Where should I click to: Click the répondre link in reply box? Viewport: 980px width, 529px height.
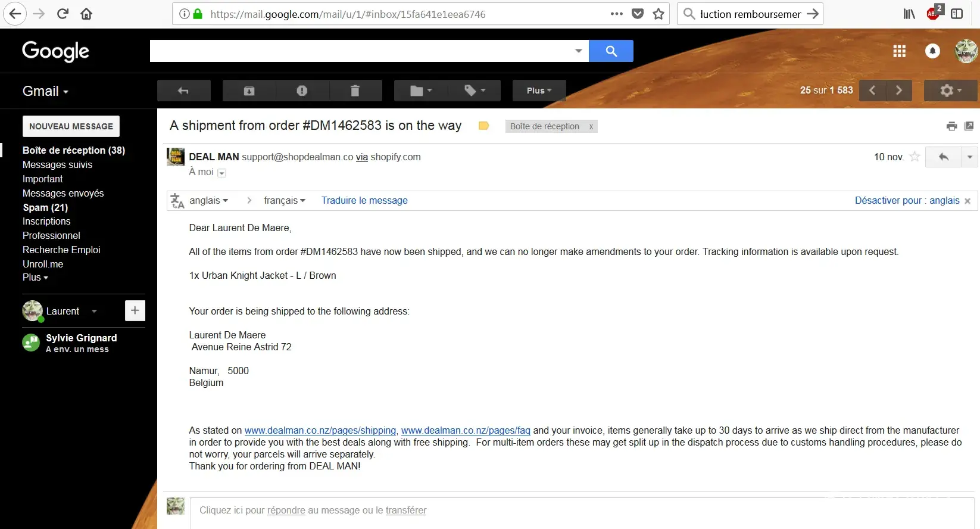pyautogui.click(x=286, y=511)
